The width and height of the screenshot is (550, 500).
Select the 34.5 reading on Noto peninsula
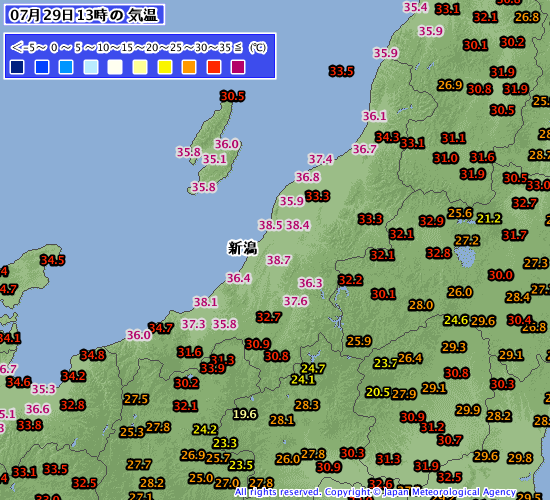(x=53, y=260)
